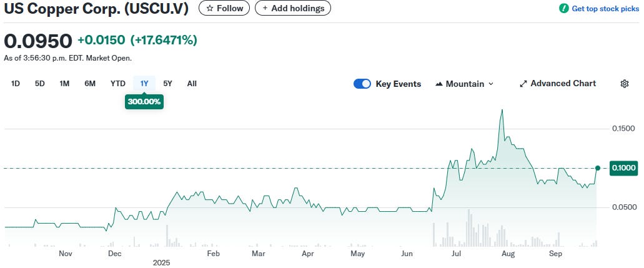Screen dimensions: 644x268
Task: Click the Jul x-axis label
Action: tap(456, 254)
